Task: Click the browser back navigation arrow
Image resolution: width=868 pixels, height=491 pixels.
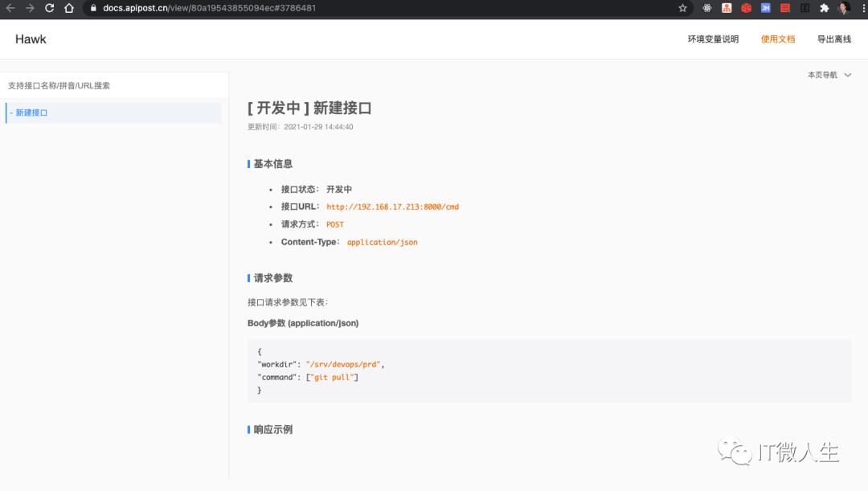Action: click(x=11, y=9)
